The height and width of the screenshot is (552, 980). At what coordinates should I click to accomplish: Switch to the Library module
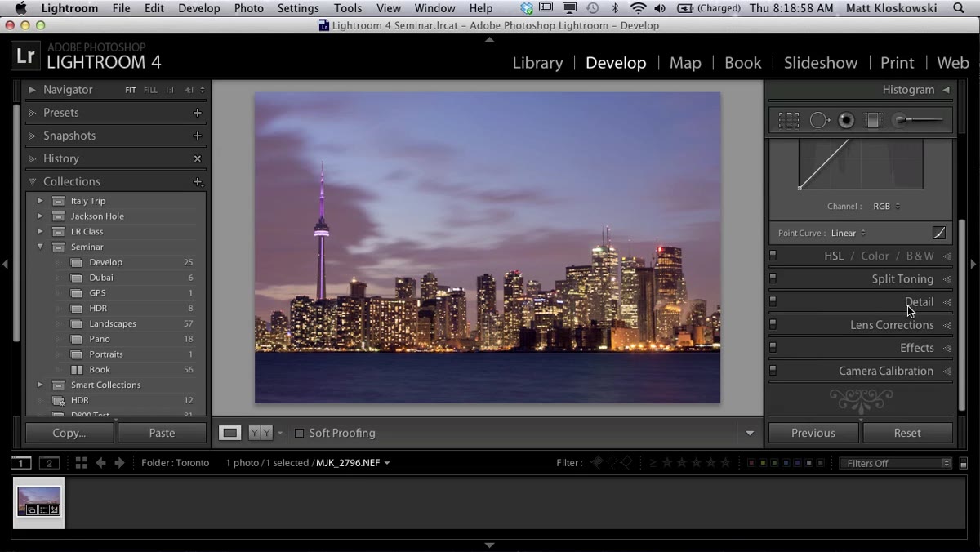coord(537,63)
